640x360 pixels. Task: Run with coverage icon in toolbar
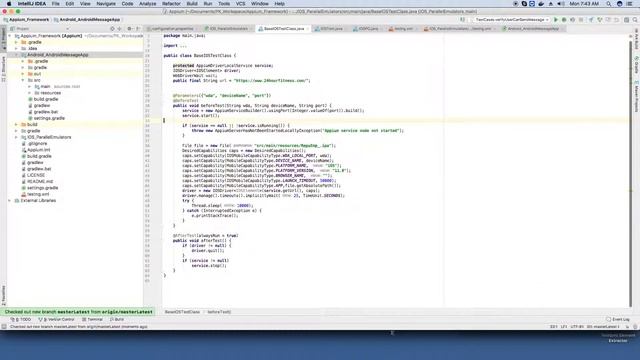573,20
